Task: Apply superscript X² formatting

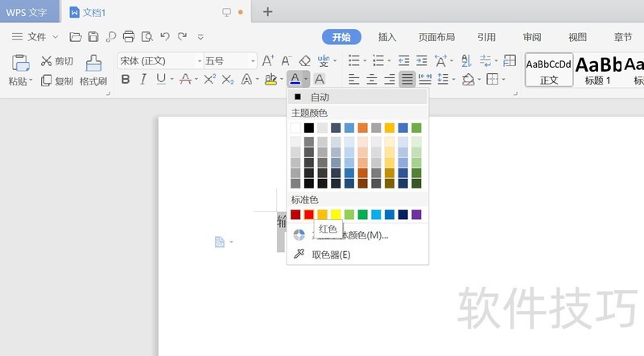Action: pos(209,79)
